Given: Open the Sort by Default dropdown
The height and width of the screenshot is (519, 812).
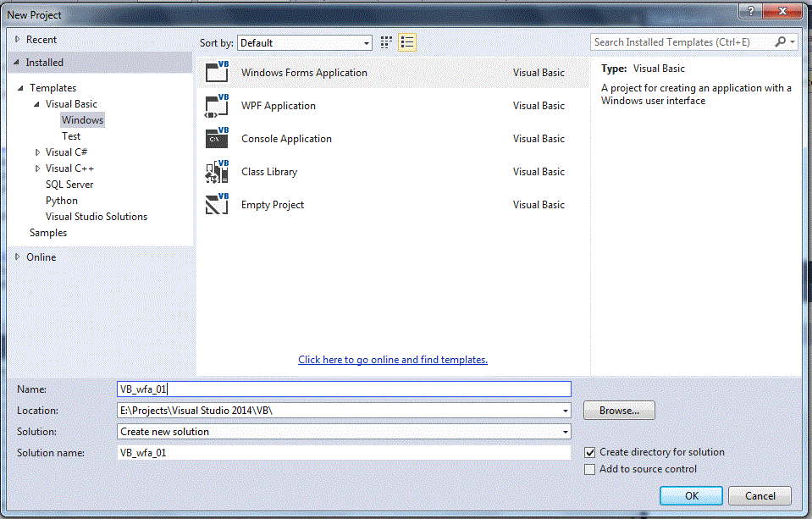Looking at the screenshot, I should (305, 43).
